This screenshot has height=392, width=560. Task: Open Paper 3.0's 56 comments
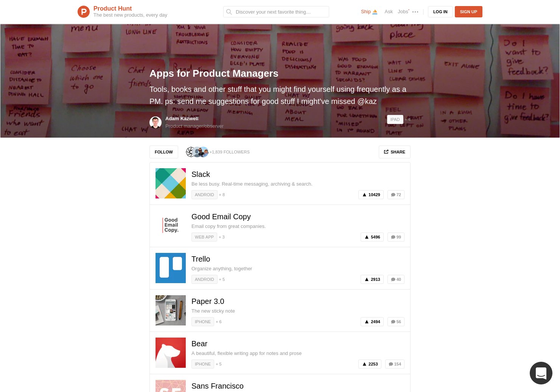coord(396,322)
